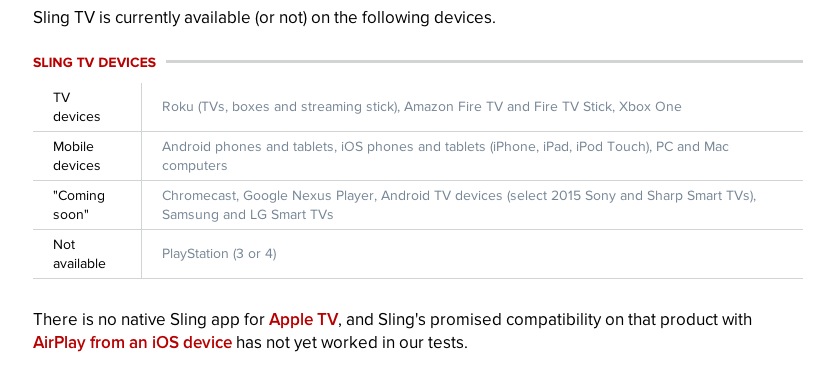This screenshot has width=834, height=371.
Task: Click the Android phones and tablets cell text
Action: 445,156
